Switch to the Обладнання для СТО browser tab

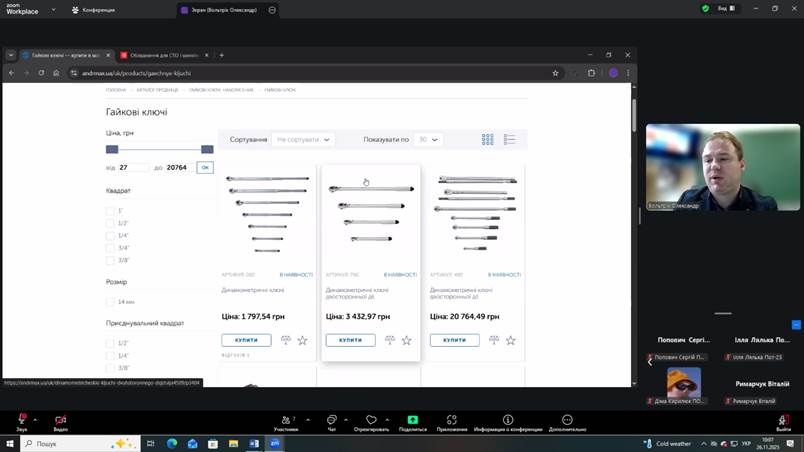click(x=160, y=55)
